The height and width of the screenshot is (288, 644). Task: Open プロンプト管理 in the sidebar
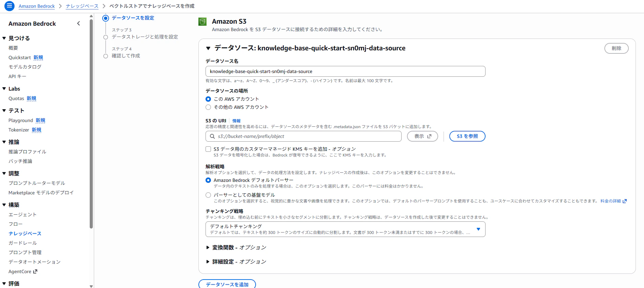25,253
